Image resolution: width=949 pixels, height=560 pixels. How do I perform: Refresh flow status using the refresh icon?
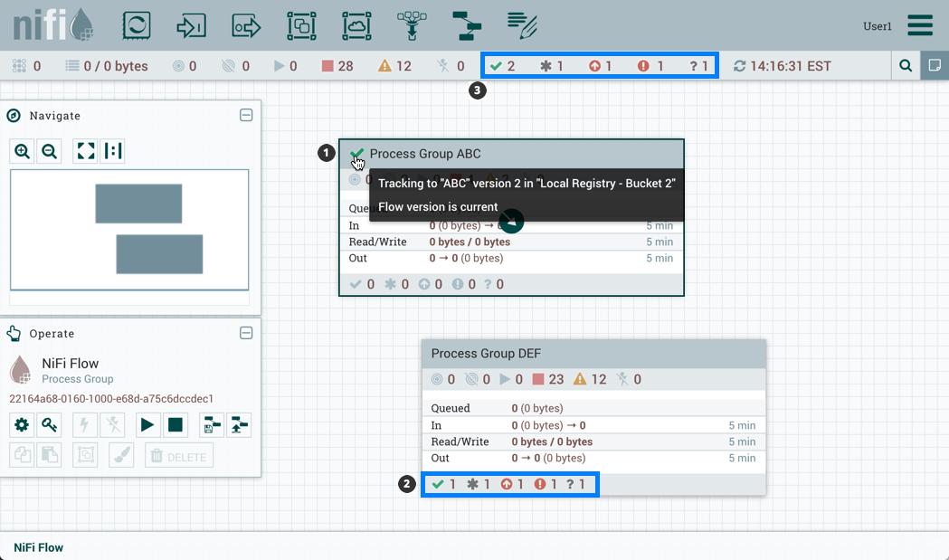(742, 64)
